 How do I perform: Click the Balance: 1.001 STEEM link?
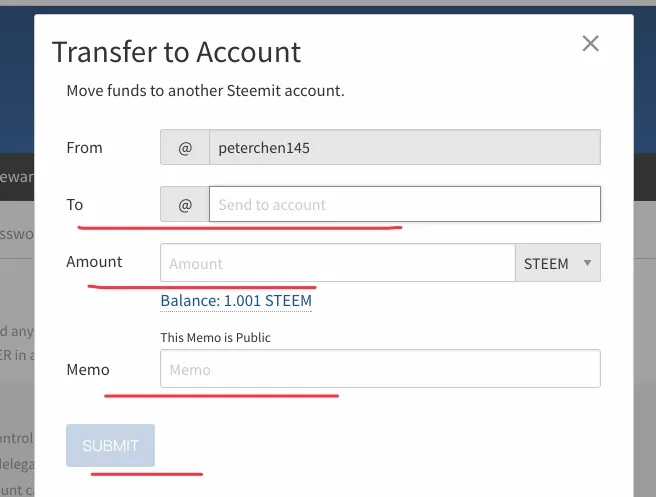236,300
